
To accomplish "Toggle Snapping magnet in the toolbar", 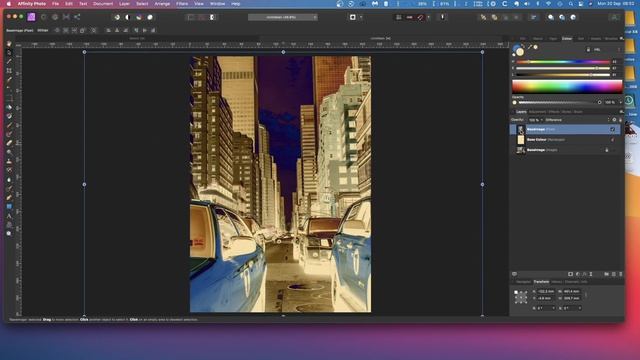I will (420, 17).
